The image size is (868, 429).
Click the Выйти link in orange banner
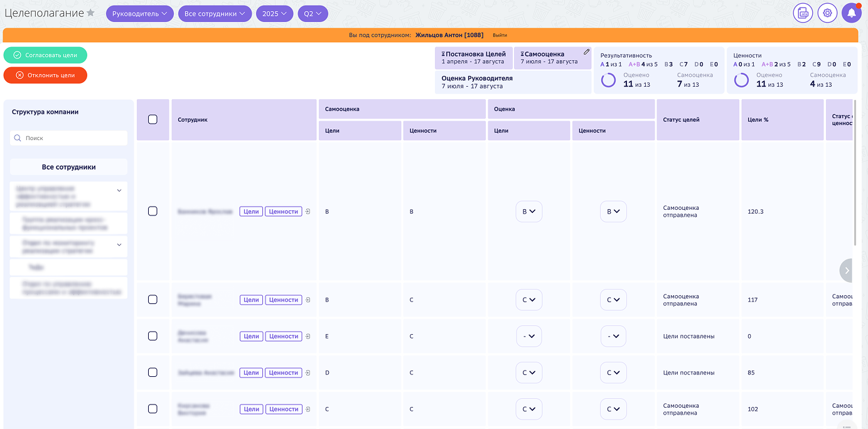500,35
